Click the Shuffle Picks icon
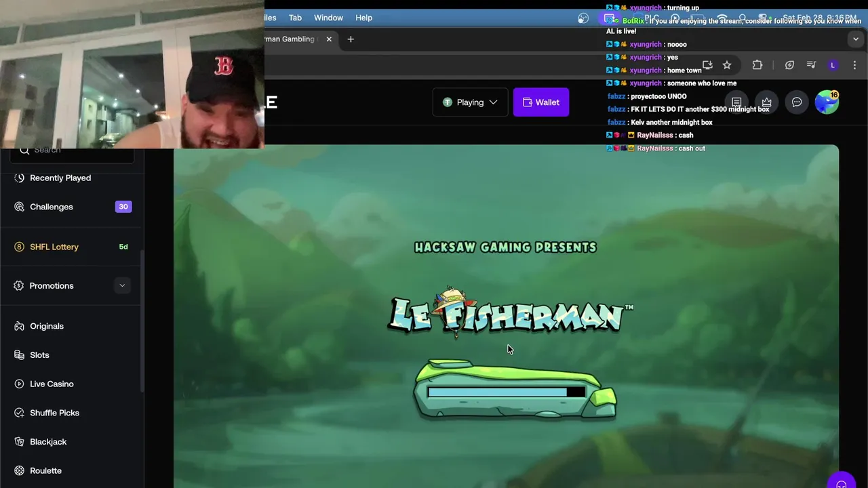868x488 pixels. 19,413
